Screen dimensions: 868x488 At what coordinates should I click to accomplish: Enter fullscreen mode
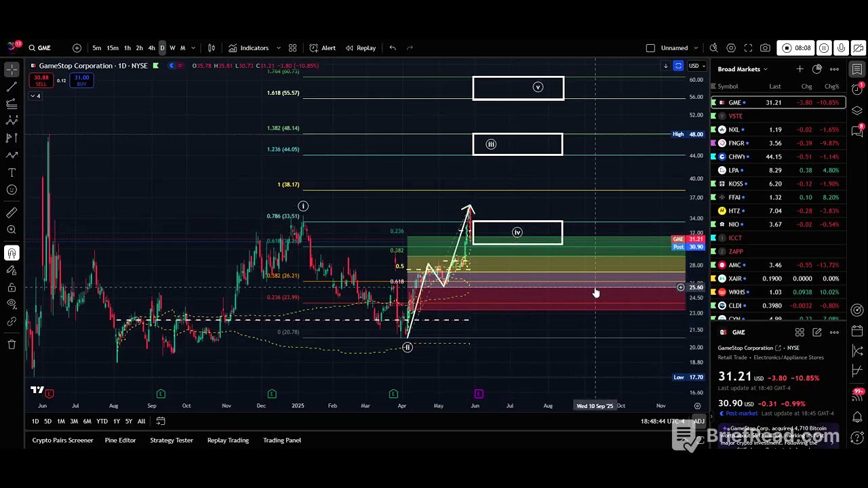[x=748, y=48]
